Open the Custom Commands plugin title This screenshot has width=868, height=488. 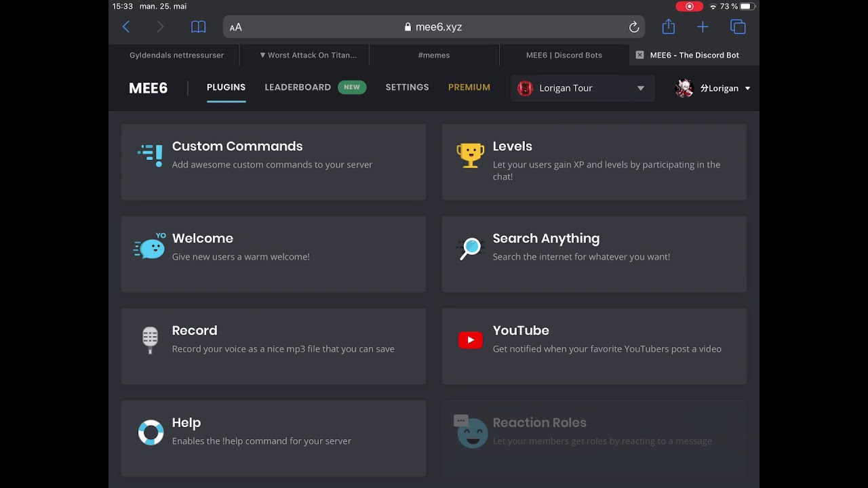pyautogui.click(x=237, y=146)
